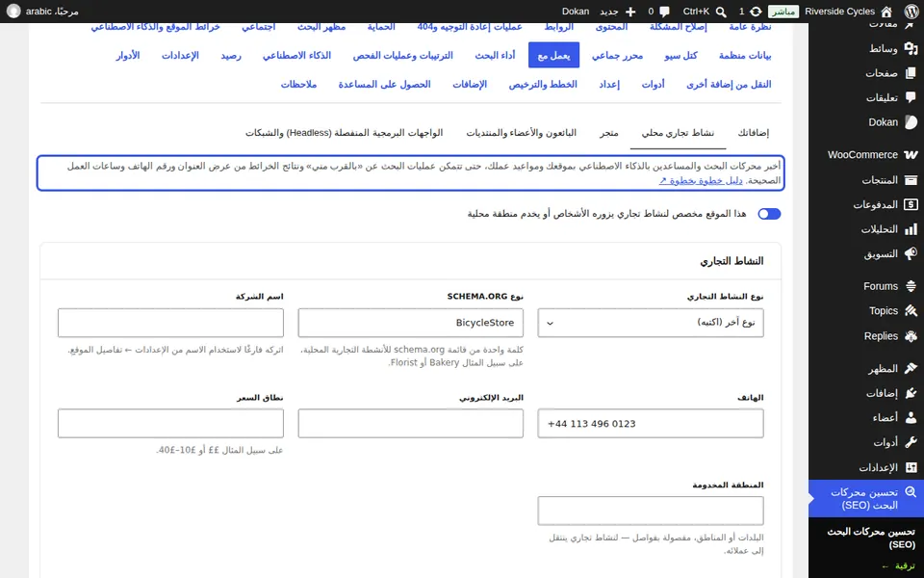
Task: Click the أعضاء users person icon
Action: point(911,417)
